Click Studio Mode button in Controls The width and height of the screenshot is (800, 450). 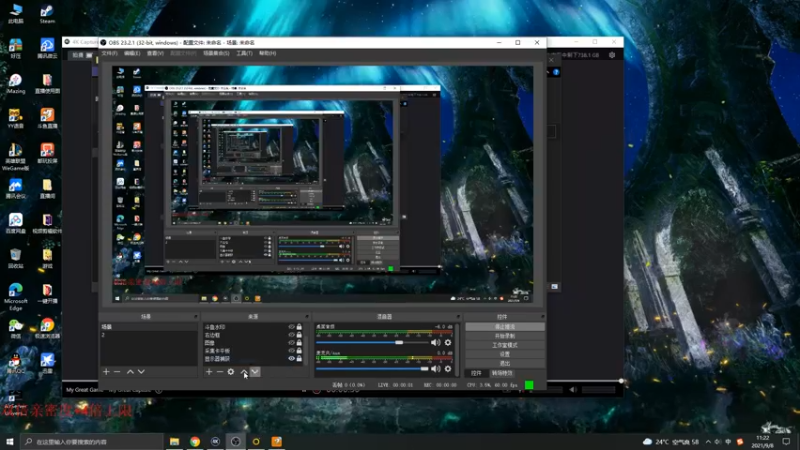505,345
